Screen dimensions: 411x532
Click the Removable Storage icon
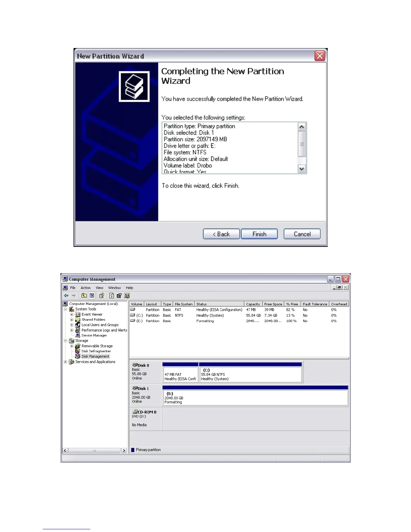point(78,346)
